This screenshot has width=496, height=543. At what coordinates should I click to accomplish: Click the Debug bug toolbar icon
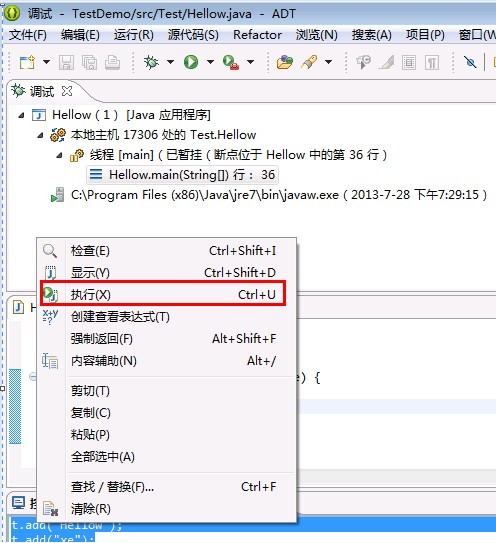click(x=151, y=62)
